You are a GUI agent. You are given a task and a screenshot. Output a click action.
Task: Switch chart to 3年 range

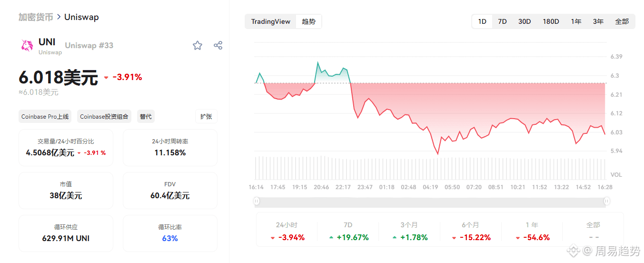coord(598,21)
